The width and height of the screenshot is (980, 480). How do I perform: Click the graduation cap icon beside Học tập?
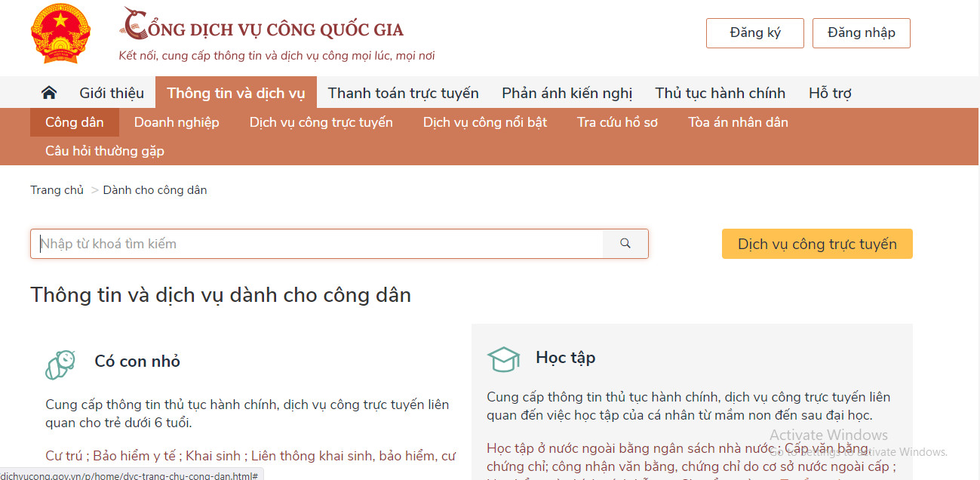pyautogui.click(x=503, y=360)
